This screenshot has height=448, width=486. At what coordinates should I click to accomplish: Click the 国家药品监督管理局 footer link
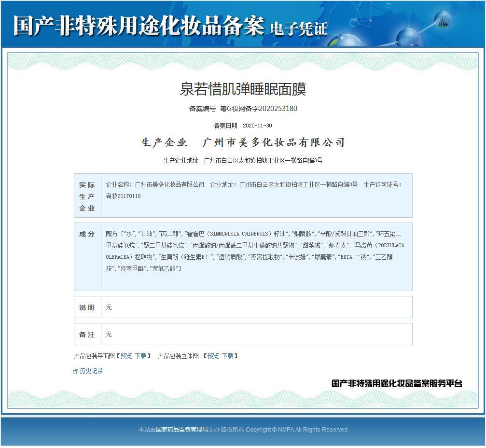tap(181, 429)
